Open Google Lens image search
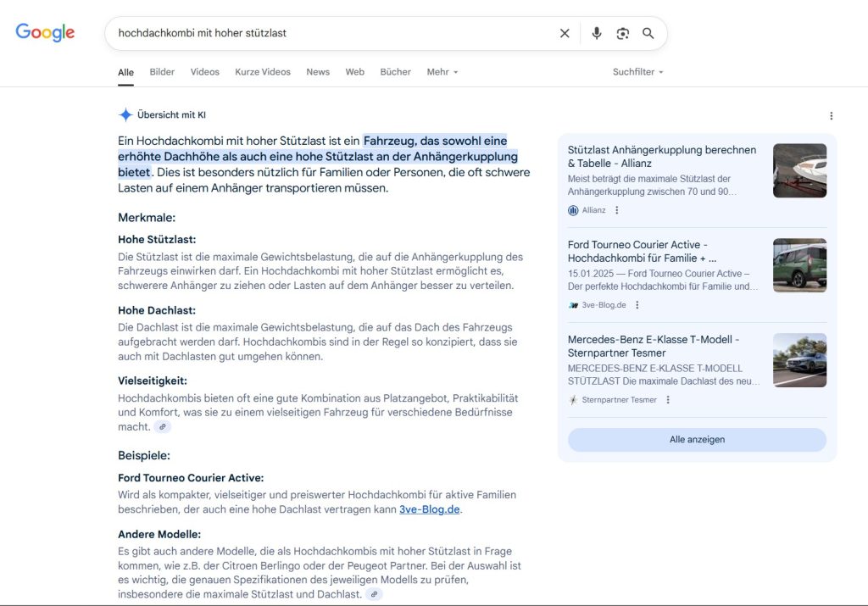 (x=623, y=32)
